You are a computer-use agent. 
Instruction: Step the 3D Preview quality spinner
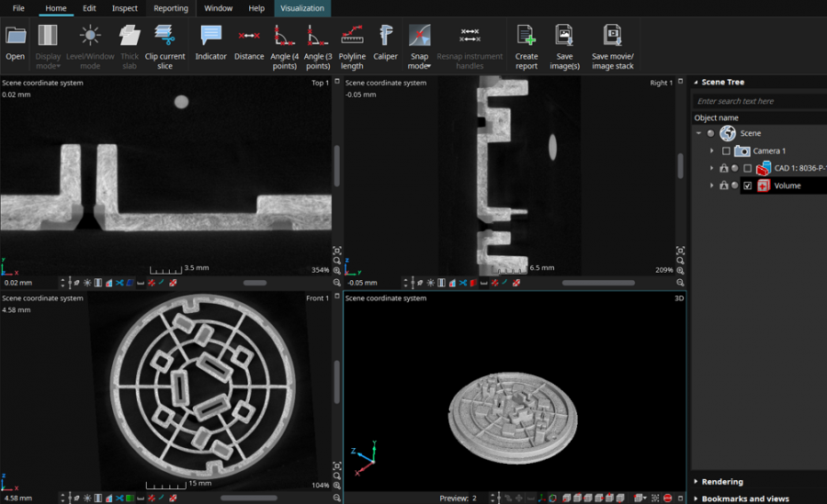click(493, 498)
